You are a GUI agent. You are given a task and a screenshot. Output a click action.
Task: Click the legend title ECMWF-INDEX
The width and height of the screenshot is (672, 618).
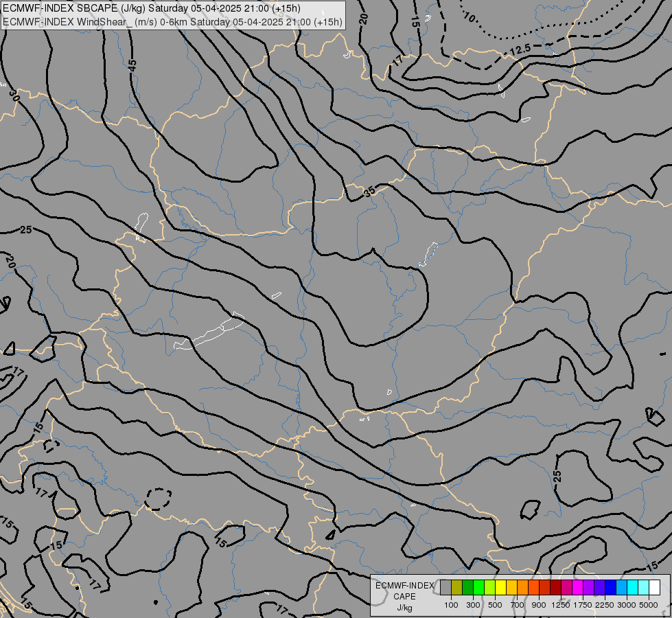(x=405, y=586)
